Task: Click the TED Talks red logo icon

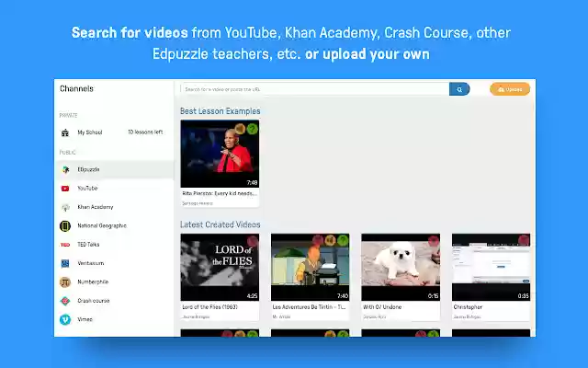Action: 65,245
